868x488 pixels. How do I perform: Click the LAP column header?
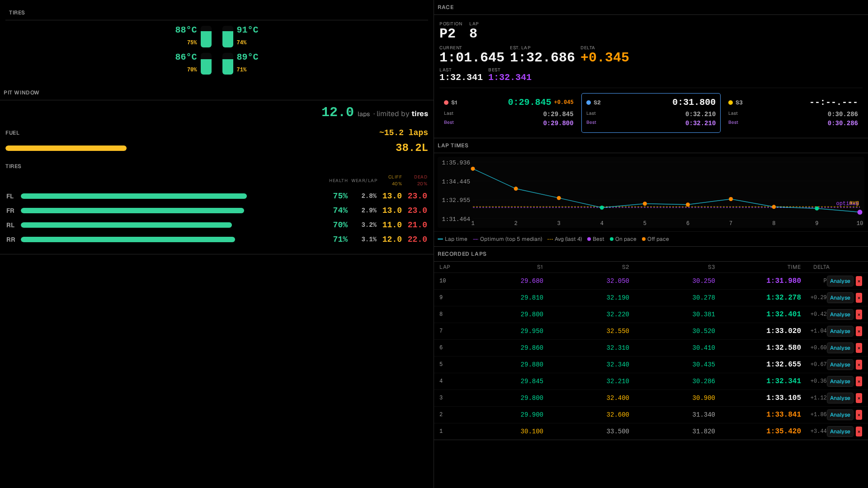click(445, 267)
